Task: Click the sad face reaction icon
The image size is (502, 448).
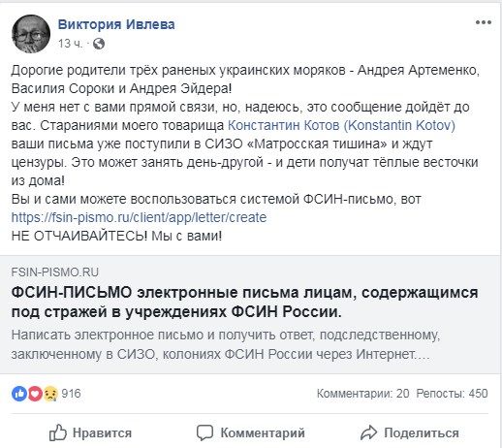Action: coord(50,394)
